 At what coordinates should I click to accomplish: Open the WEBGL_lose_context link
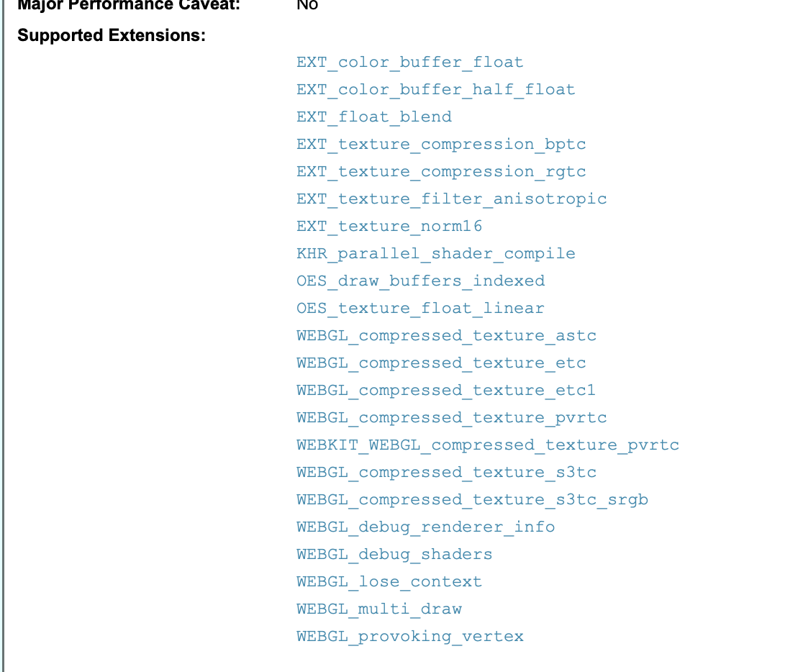[389, 582]
